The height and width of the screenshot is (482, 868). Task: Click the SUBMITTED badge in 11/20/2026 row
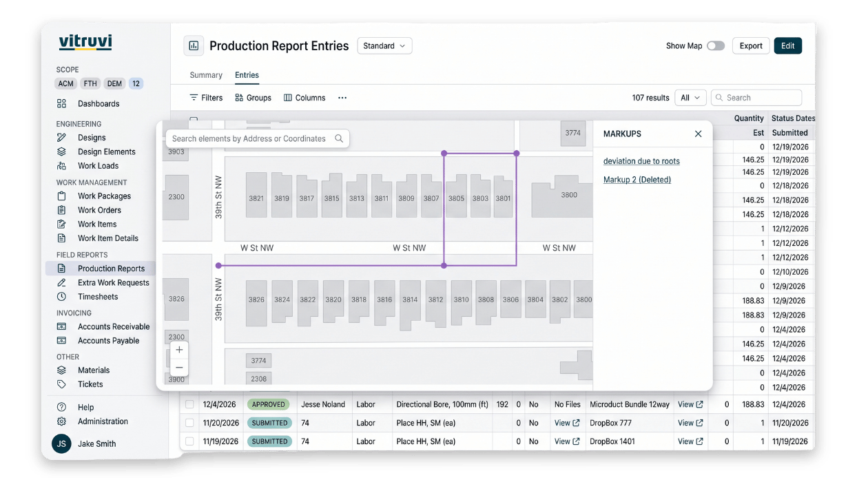269,423
